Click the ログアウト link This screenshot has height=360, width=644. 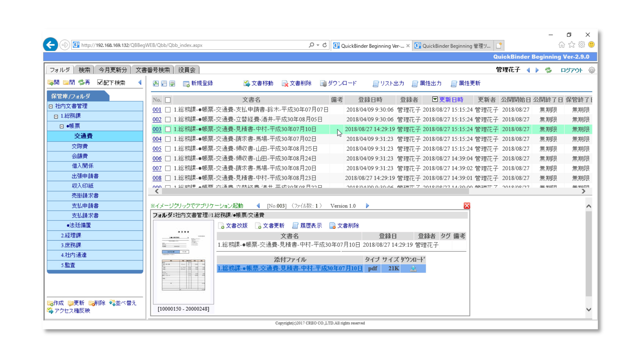coord(572,70)
